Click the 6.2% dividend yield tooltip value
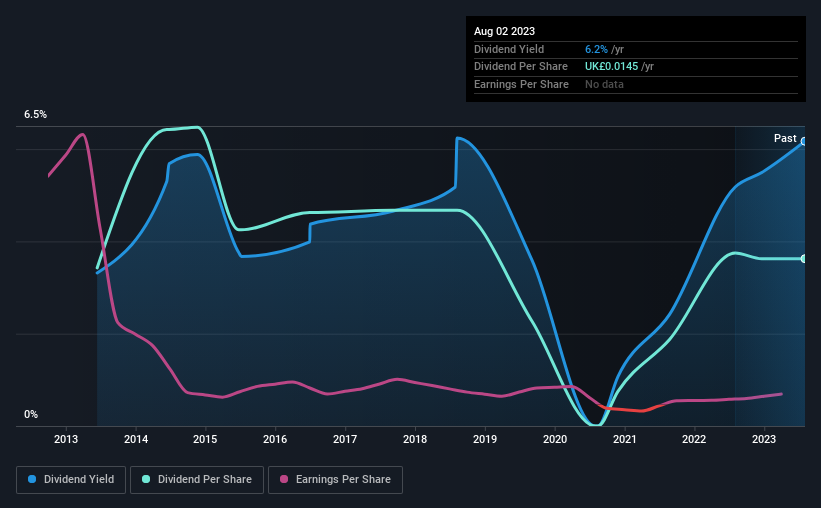Image resolution: width=821 pixels, height=508 pixels. pyautogui.click(x=596, y=49)
